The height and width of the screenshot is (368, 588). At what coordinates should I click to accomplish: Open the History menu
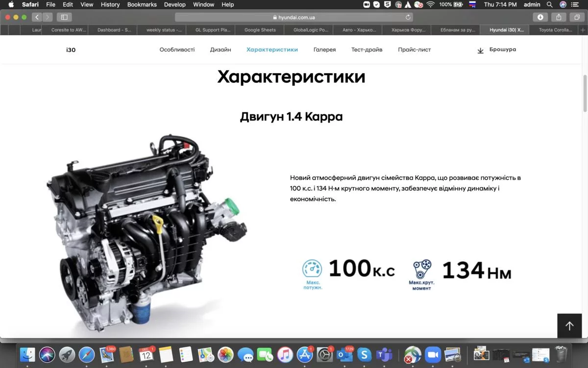[x=110, y=4]
